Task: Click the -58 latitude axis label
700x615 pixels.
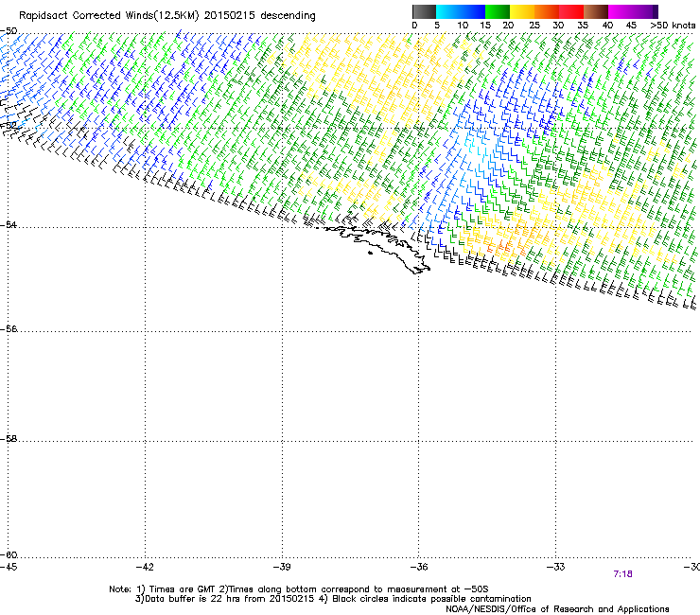Action: [9, 439]
